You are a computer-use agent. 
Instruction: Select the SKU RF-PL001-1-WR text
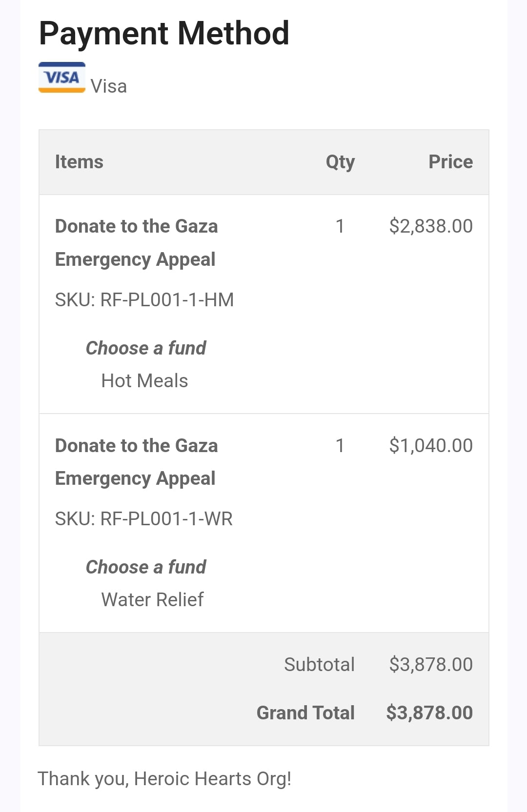(144, 518)
